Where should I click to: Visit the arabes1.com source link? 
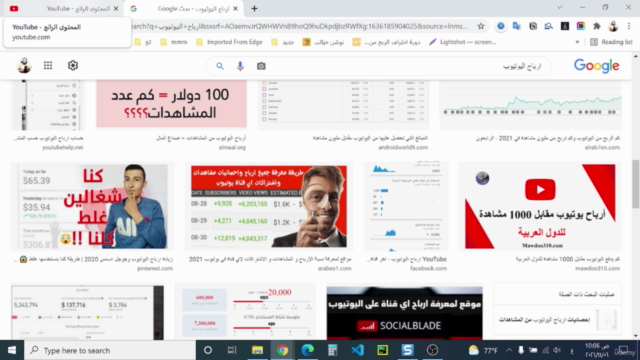[x=334, y=269]
